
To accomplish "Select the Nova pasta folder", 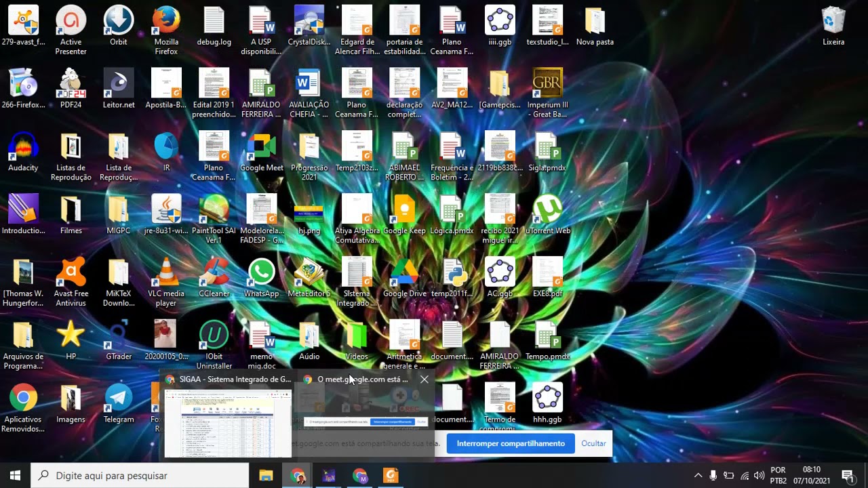I will pyautogui.click(x=595, y=26).
